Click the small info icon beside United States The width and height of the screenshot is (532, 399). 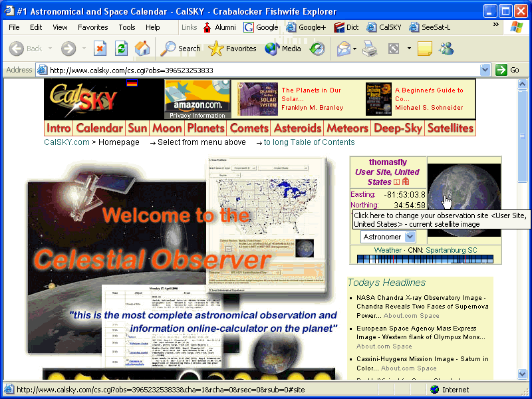(396, 182)
